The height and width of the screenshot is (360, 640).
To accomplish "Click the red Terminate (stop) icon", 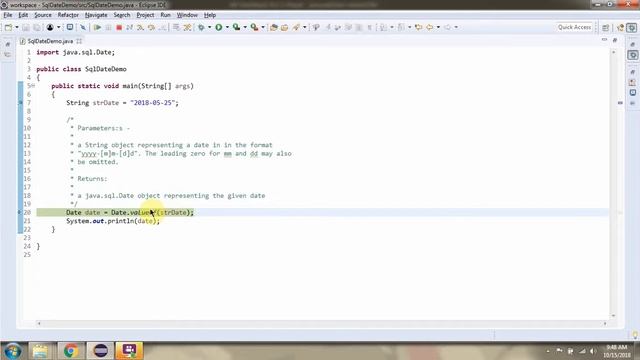I will coord(119,27).
